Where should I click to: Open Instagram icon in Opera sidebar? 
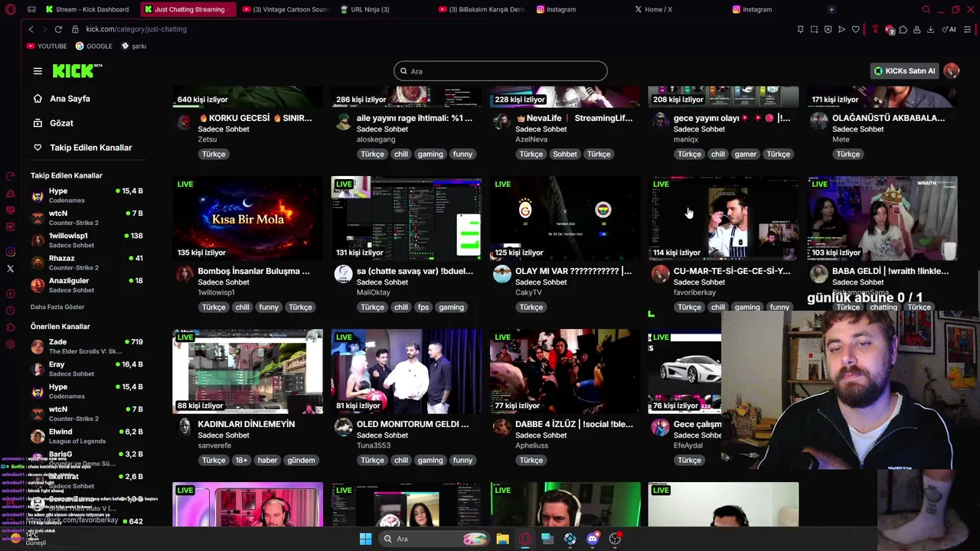point(10,252)
